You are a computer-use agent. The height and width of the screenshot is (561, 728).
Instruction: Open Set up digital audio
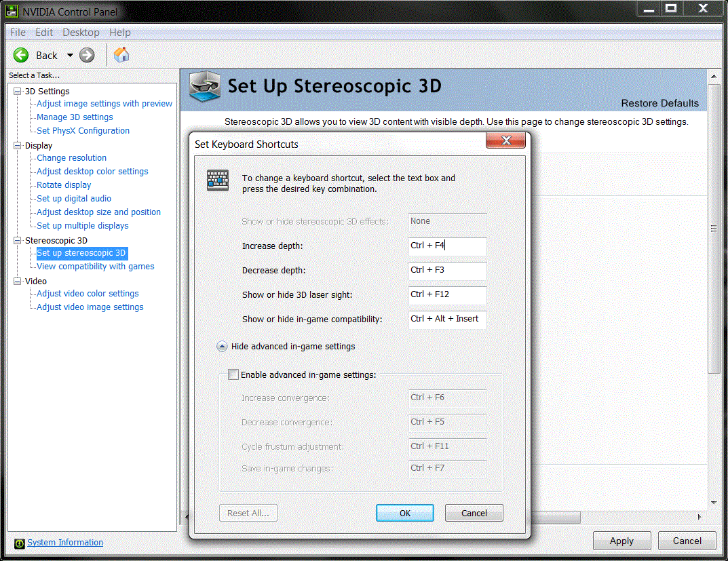[x=74, y=199]
